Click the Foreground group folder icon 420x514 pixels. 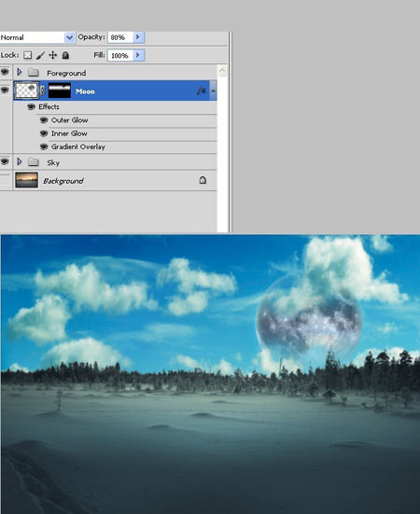pos(33,72)
